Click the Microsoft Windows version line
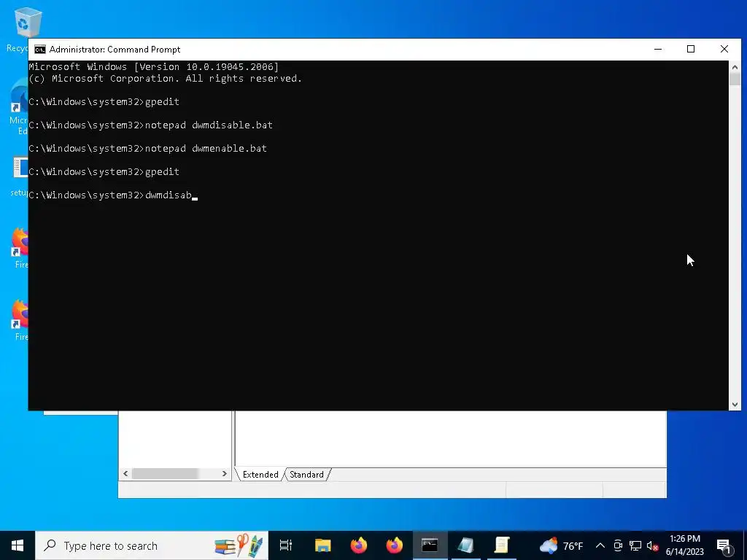Viewport: 747px width, 560px height. 153,66
